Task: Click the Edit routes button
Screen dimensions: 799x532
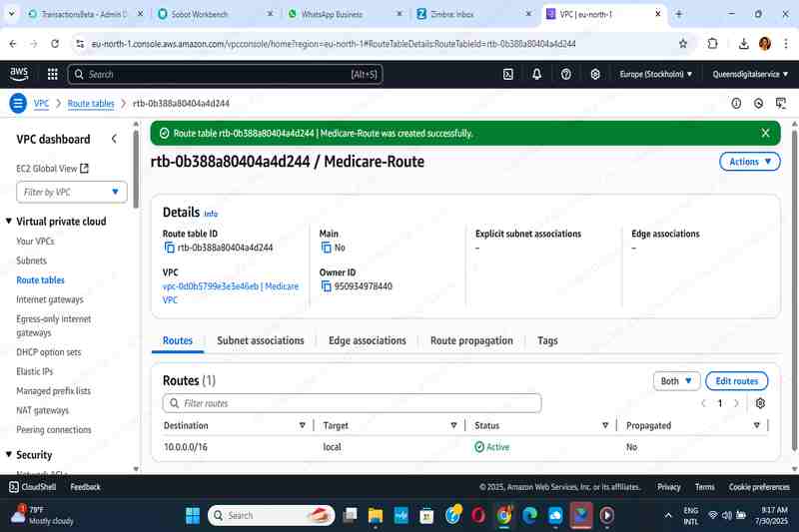Action: tap(736, 381)
